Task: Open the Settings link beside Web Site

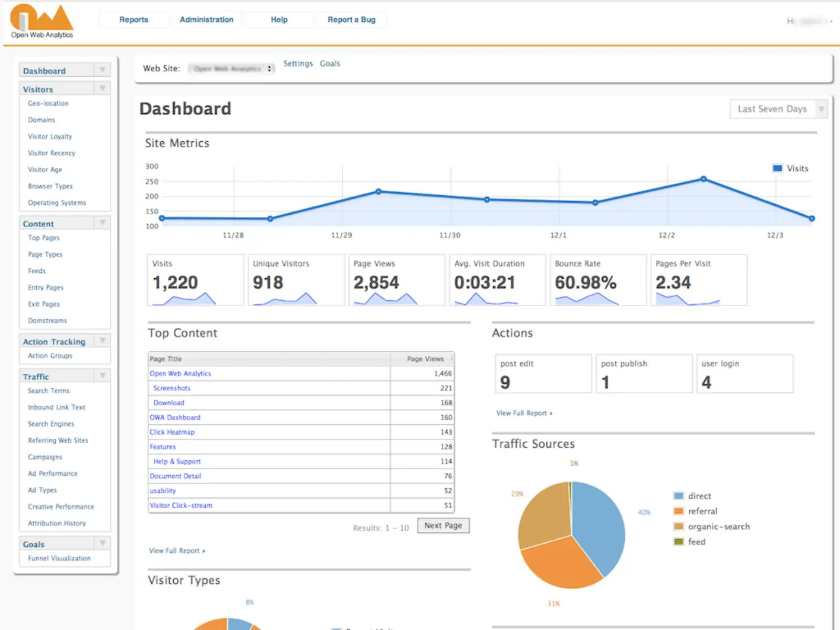Action: click(x=298, y=64)
